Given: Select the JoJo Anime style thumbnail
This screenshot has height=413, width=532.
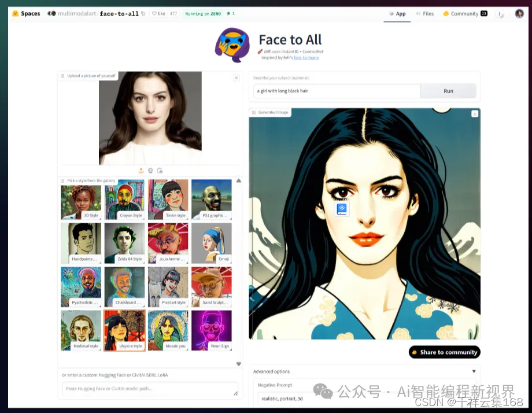Looking at the screenshot, I should click(168, 243).
